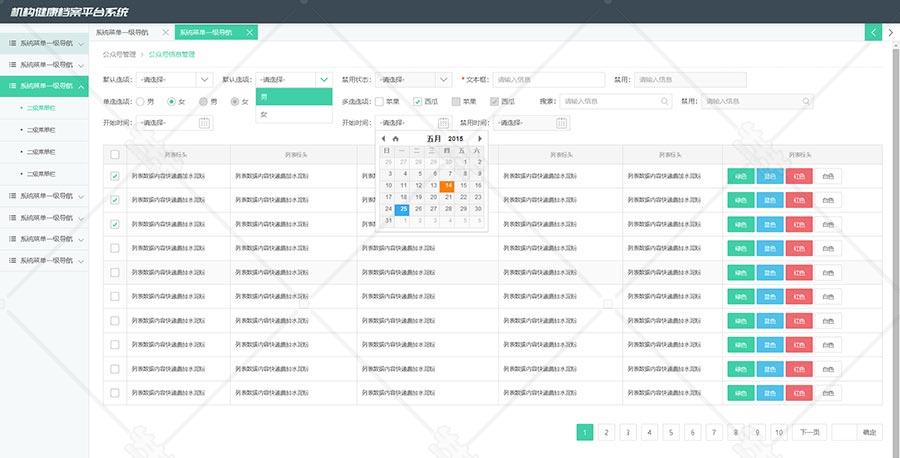
Task: Close the inactive gray 系统菜单一级导航 tab
Action: [166, 33]
